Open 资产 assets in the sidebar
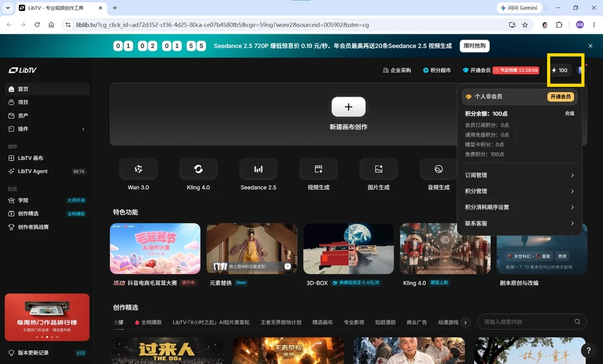The image size is (603, 364). tap(47, 115)
